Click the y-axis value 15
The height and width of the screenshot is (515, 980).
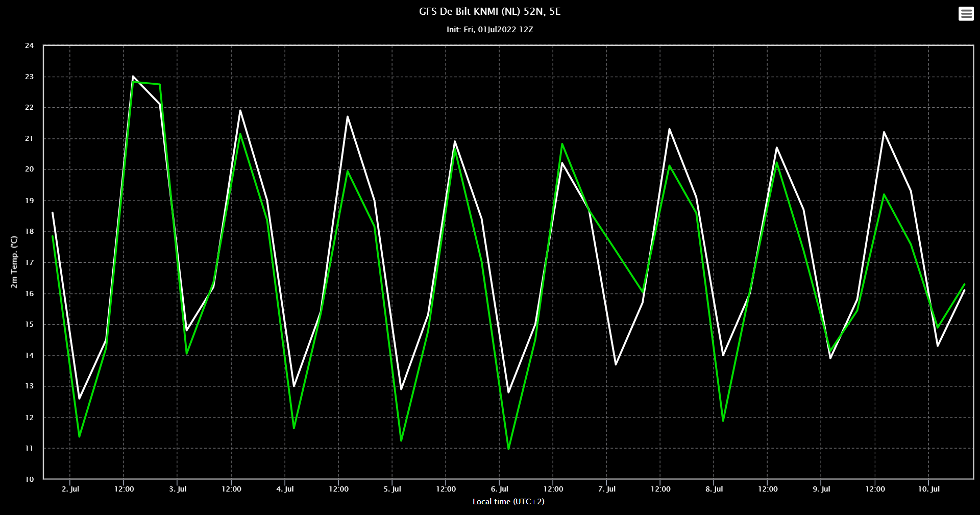point(29,324)
